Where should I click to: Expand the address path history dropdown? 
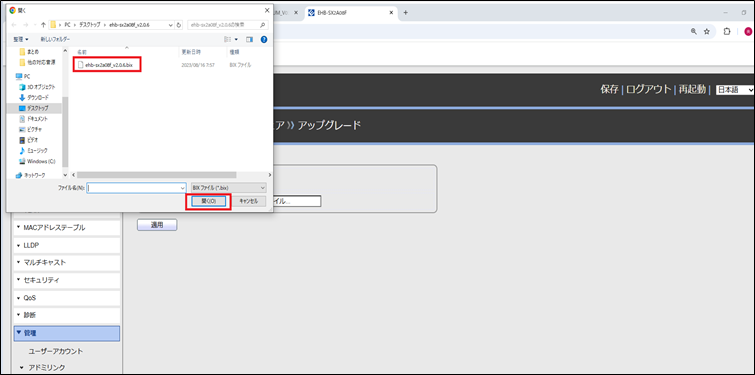[171, 25]
